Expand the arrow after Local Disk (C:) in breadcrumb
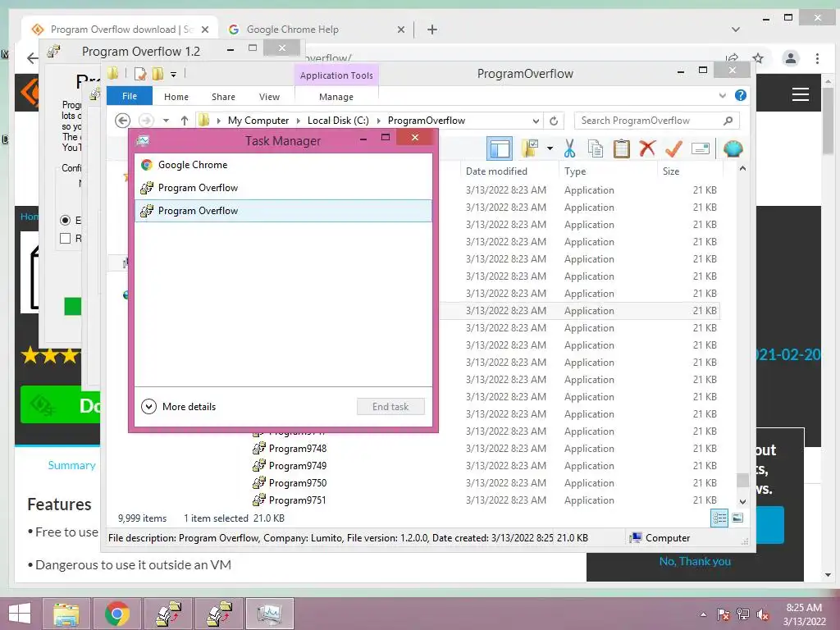Image resolution: width=840 pixels, height=630 pixels. click(378, 121)
